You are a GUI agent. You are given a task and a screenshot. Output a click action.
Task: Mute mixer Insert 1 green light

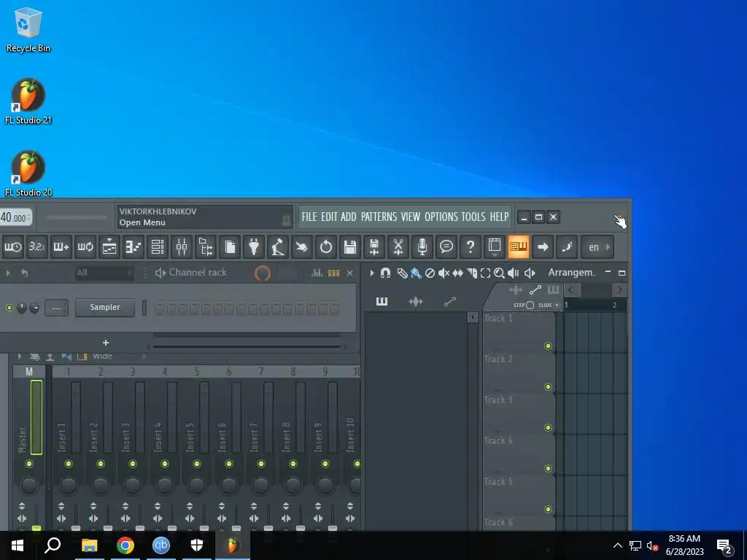click(x=68, y=464)
